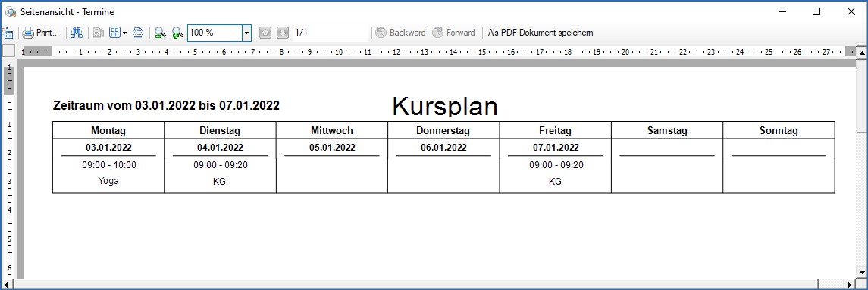Viewport: 868px width, 290px height.
Task: Click the KG entry under Dienstag
Action: pos(220,182)
